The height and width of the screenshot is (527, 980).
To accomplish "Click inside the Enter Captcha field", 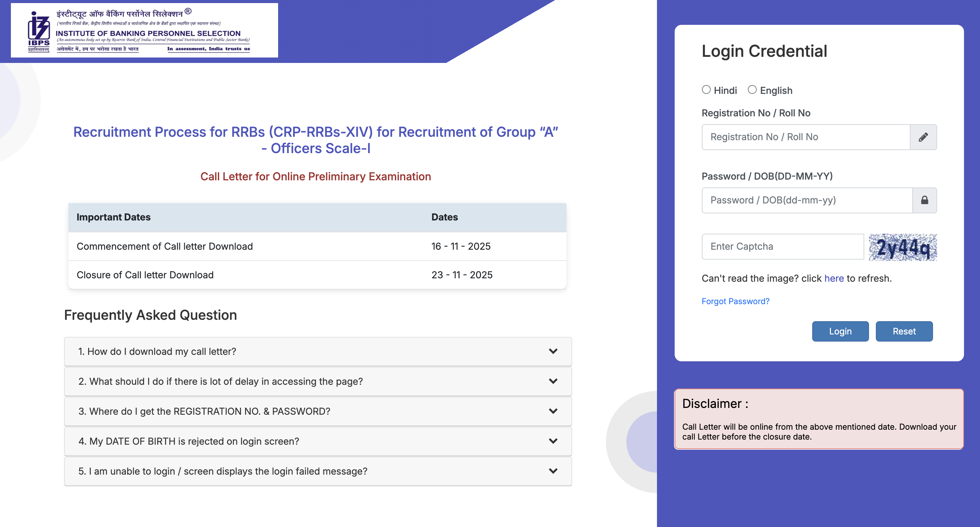I will [x=782, y=246].
